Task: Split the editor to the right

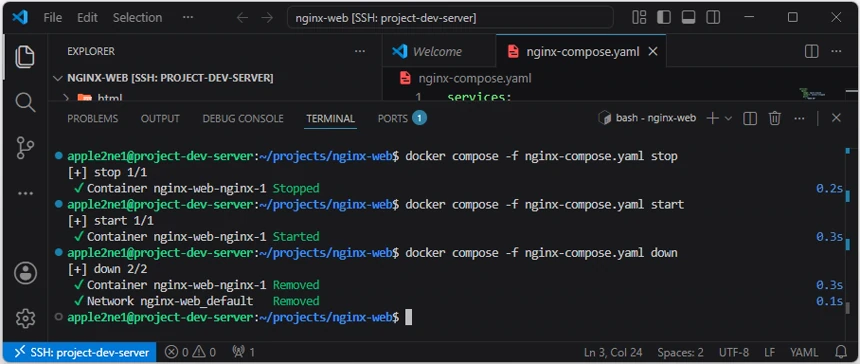Action: click(811, 52)
